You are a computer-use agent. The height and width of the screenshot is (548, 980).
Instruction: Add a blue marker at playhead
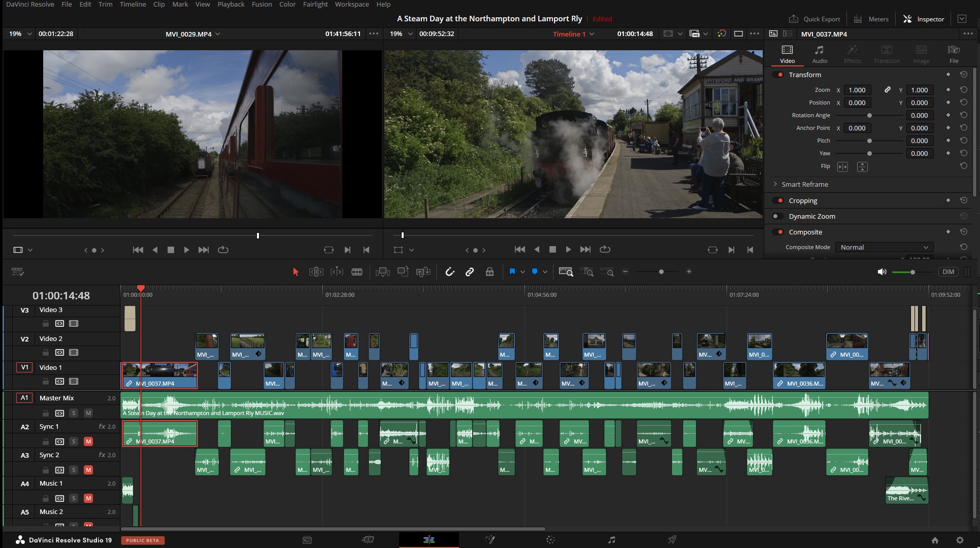coord(535,271)
